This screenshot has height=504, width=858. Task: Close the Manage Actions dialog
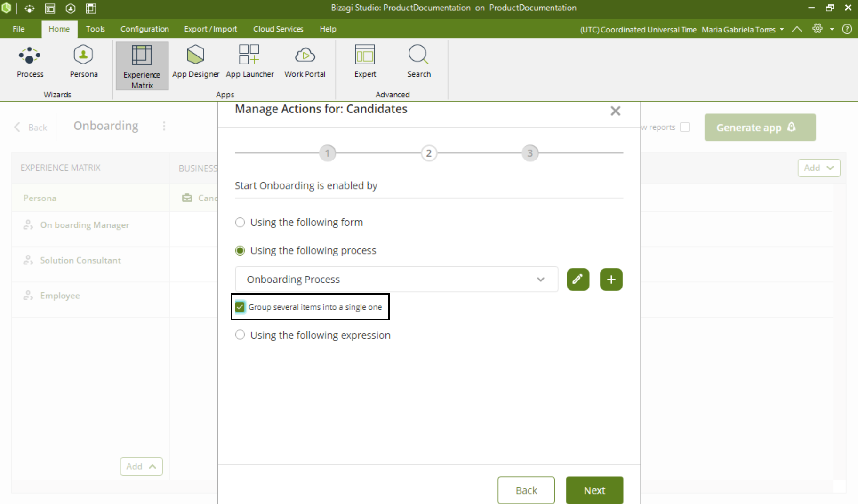[615, 111]
